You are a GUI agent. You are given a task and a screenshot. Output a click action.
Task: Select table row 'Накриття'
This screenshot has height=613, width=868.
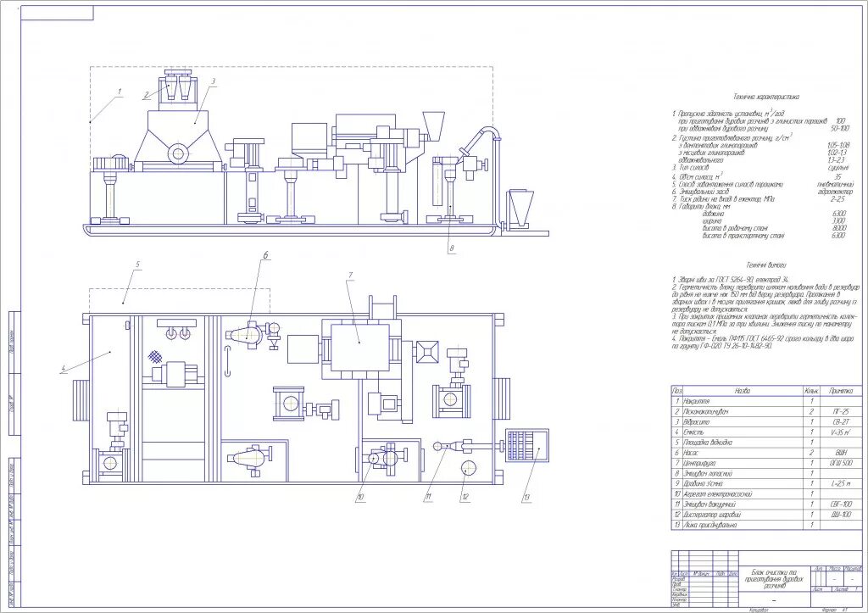tap(766, 401)
